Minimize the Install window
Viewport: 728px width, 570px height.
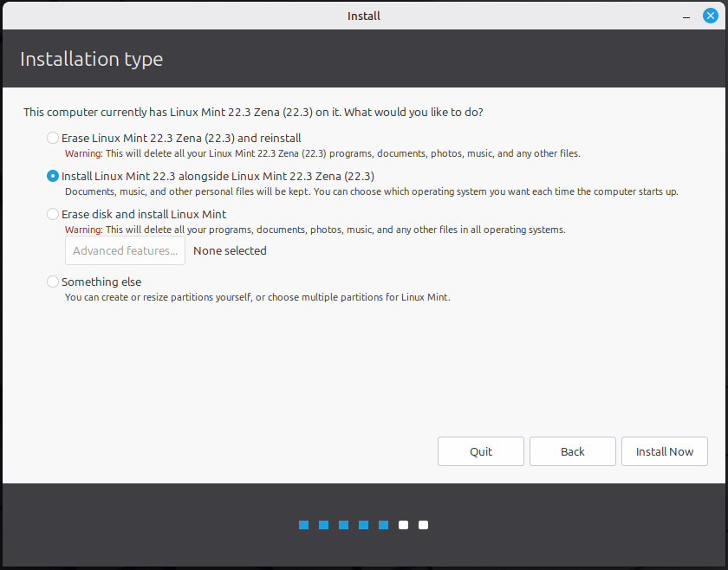[686, 16]
